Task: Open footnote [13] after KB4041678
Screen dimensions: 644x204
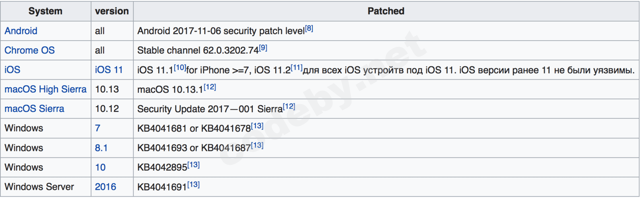Action: (x=257, y=126)
